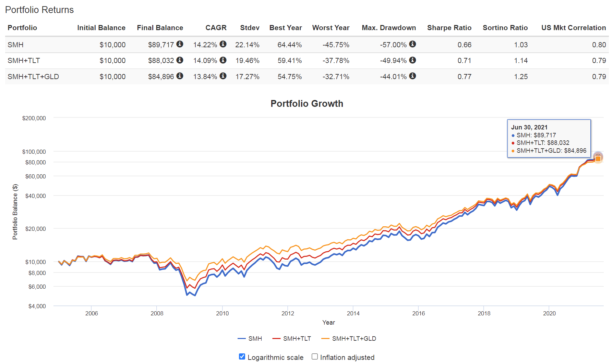Click the Sortino Ratio column header
Screen dimensions: 613x364
point(505,28)
